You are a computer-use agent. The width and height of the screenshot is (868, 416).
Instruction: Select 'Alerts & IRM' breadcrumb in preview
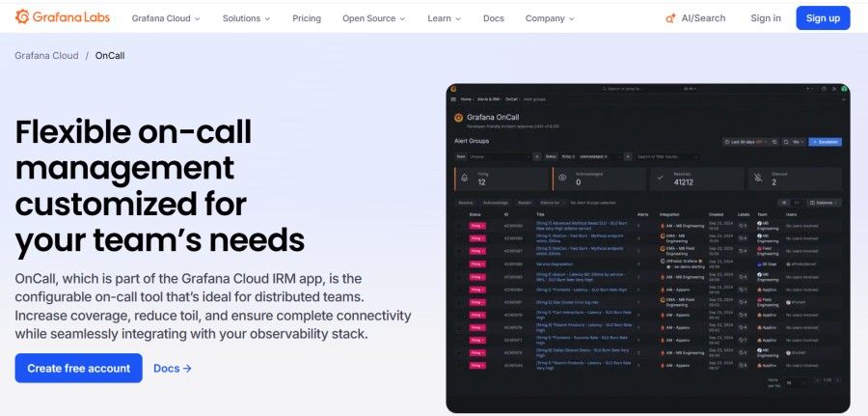pyautogui.click(x=488, y=99)
